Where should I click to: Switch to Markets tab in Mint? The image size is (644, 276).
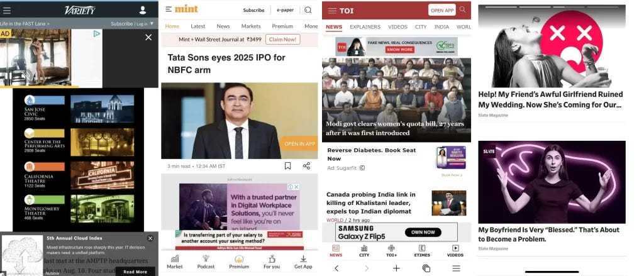tap(251, 26)
